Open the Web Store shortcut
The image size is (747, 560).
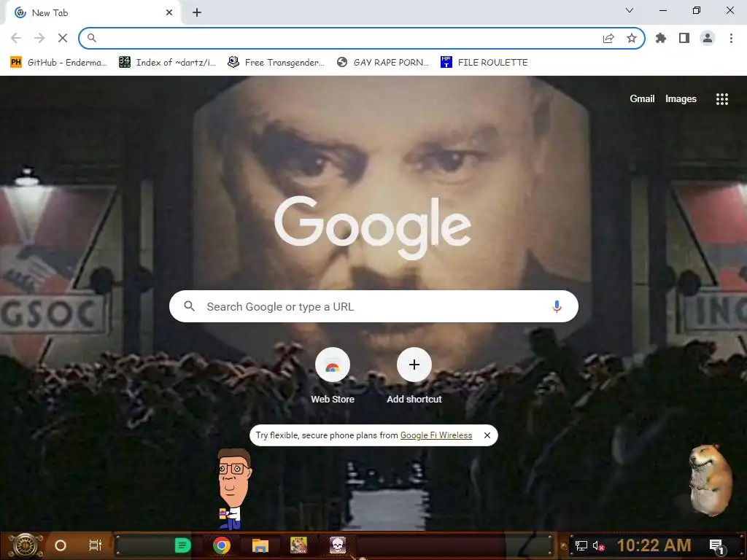pyautogui.click(x=333, y=376)
